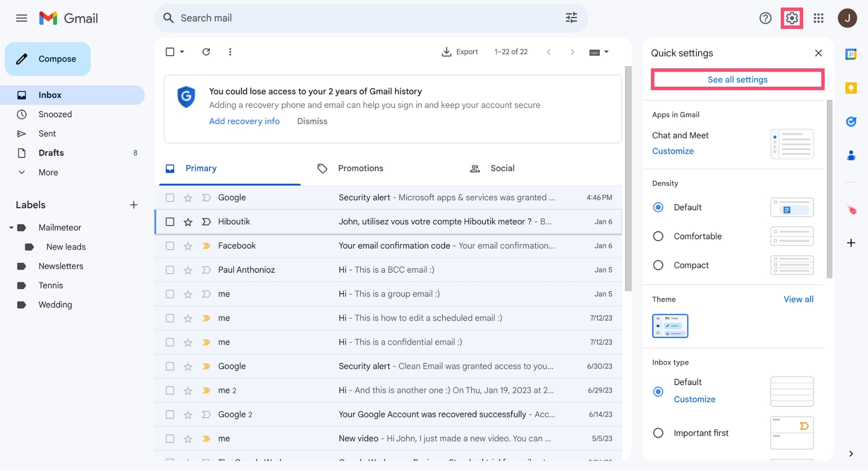This screenshot has height=471, width=868.
Task: Check the 4:46 PM Google email checkbox
Action: click(170, 198)
